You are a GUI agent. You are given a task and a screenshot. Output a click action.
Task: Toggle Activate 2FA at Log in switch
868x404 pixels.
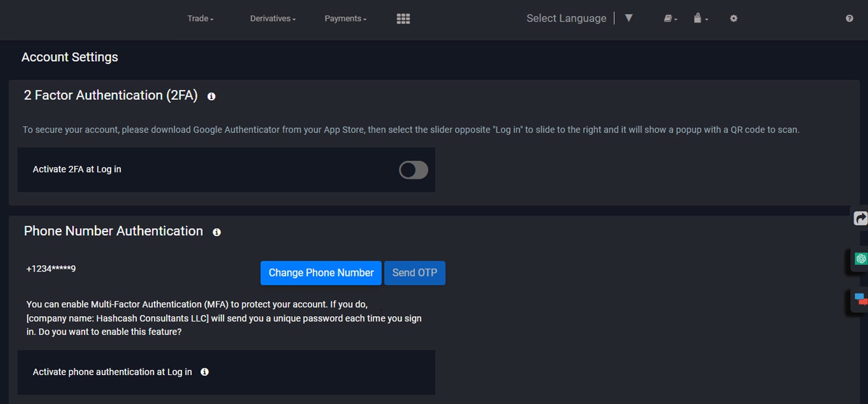tap(413, 170)
